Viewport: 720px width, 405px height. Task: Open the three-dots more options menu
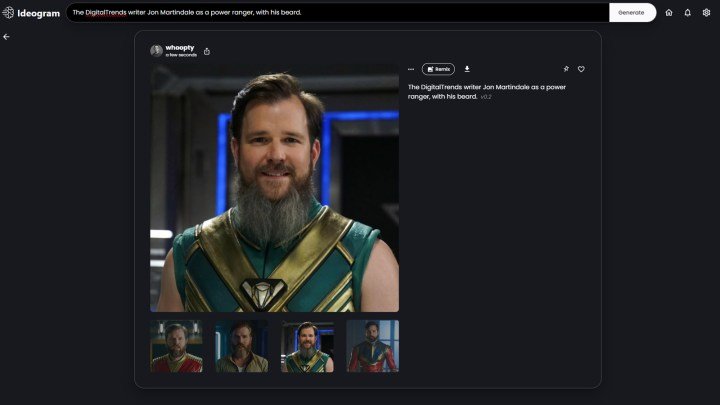click(411, 69)
